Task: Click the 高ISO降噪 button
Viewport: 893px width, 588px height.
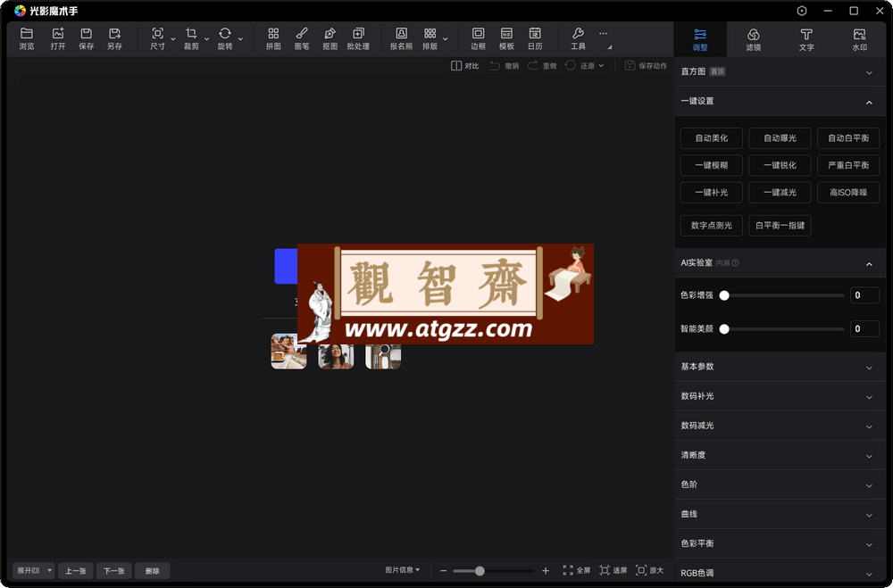Action: click(848, 193)
